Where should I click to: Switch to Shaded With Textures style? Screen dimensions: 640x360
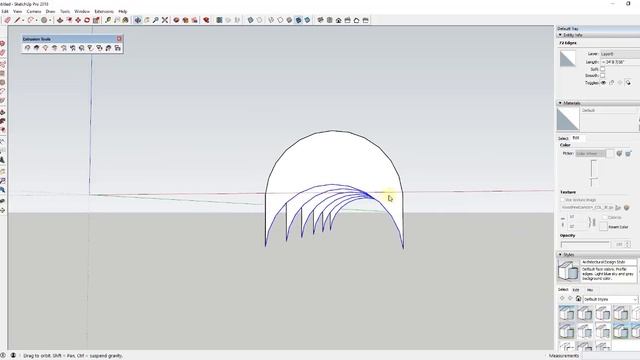[x=298, y=20]
